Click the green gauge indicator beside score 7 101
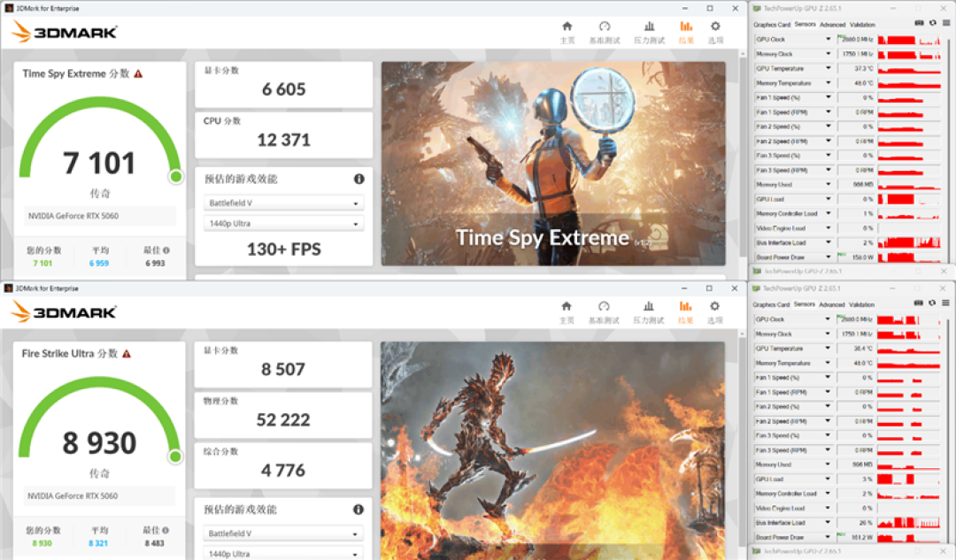Screen dimensions: 956x560 point(176,177)
